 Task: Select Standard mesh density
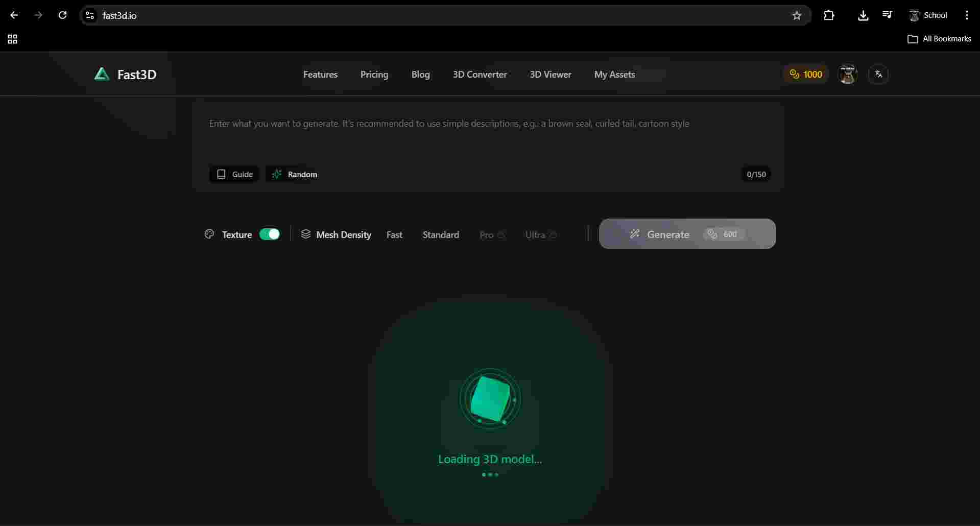tap(441, 234)
